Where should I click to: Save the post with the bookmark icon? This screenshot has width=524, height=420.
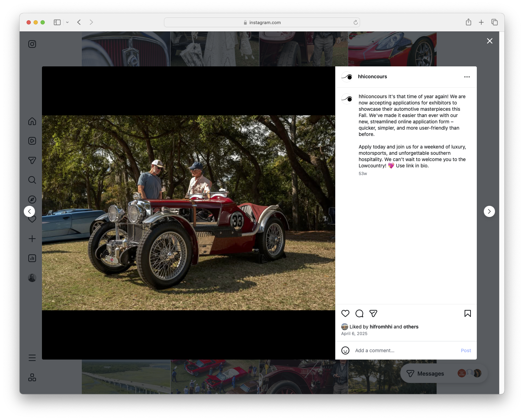point(467,313)
